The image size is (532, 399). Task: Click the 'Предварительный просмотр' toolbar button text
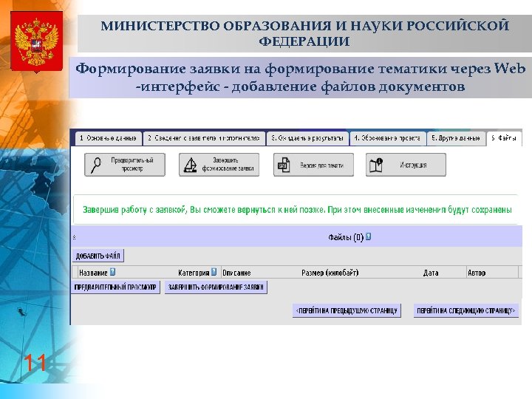click(x=132, y=164)
